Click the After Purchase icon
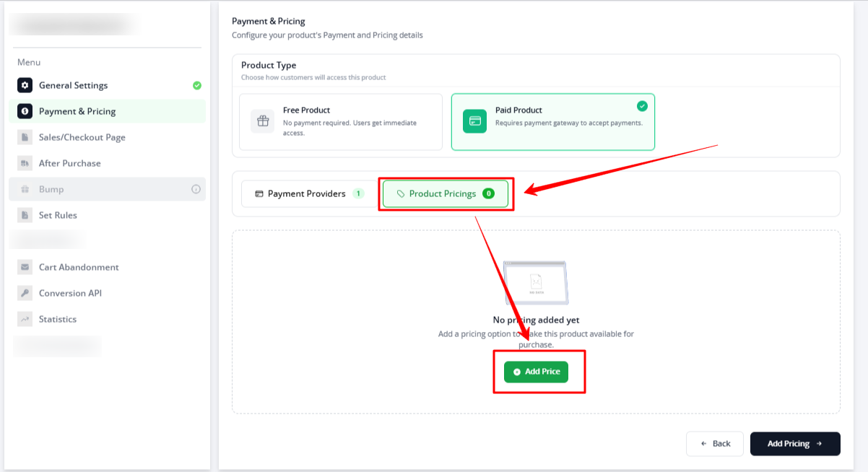 point(25,163)
